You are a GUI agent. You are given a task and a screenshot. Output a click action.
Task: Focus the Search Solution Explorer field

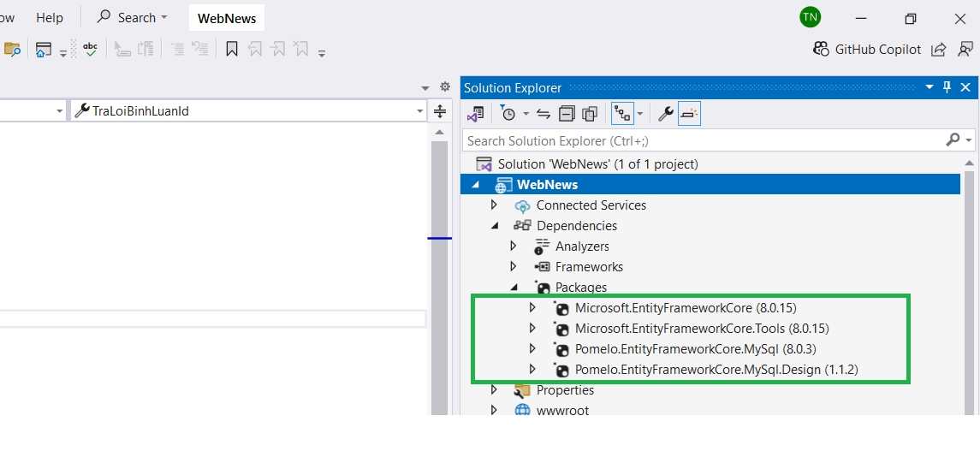click(704, 140)
